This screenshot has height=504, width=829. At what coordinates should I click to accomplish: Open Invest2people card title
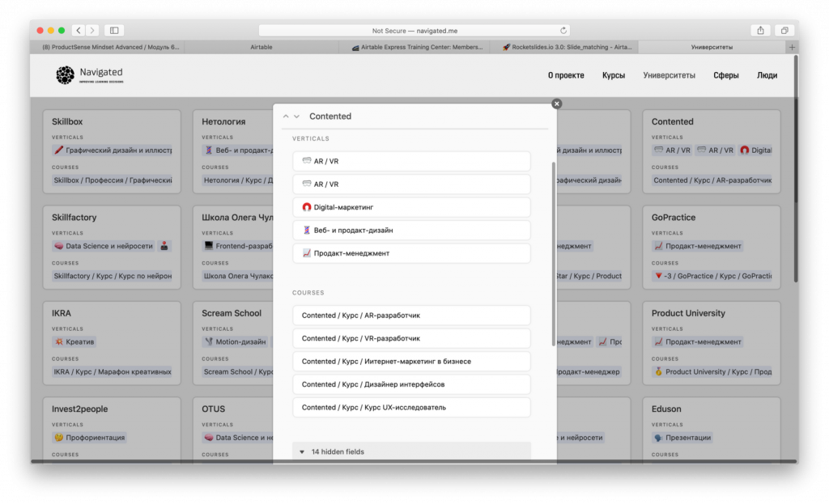[80, 409]
